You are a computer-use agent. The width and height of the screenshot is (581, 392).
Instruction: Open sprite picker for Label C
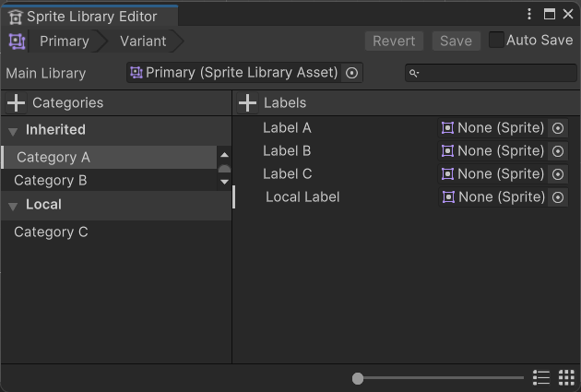click(558, 174)
